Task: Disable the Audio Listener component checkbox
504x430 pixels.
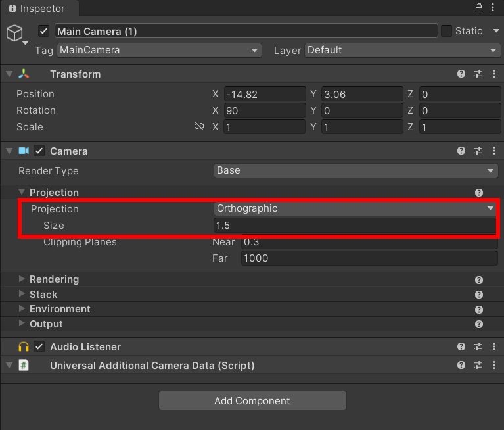Action: click(x=39, y=346)
